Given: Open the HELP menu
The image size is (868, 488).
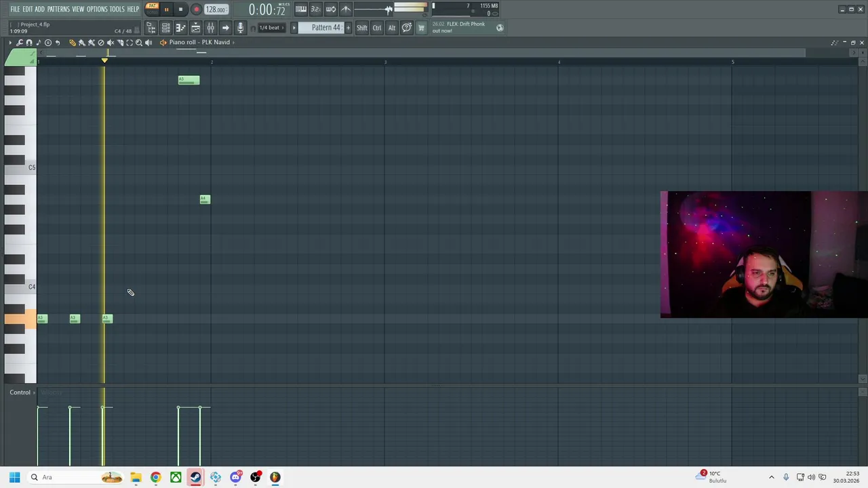Looking at the screenshot, I should (x=133, y=9).
